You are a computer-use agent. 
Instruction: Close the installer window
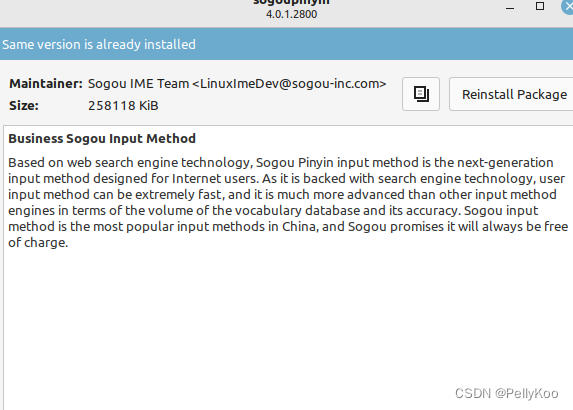(568, 7)
